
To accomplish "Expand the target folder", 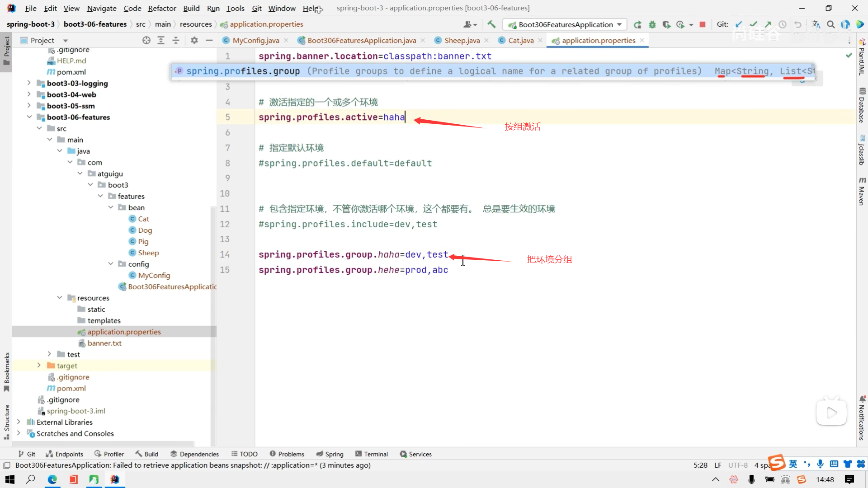I will 39,365.
